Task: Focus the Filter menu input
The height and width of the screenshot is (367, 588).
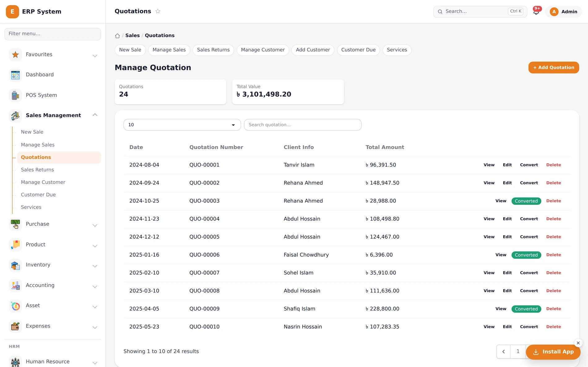Action: (53, 34)
